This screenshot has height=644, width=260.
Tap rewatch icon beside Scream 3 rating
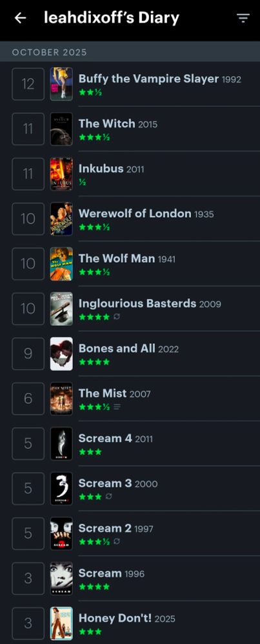click(108, 497)
